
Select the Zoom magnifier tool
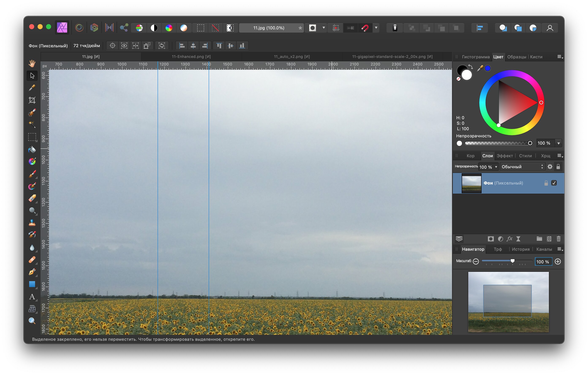point(32,321)
